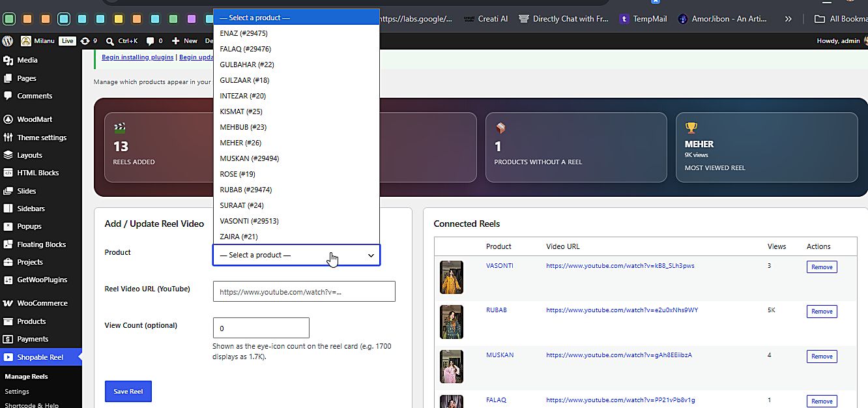Image resolution: width=868 pixels, height=408 pixels.
Task: Show more bookmarks via the double-chevron
Action: click(788, 19)
